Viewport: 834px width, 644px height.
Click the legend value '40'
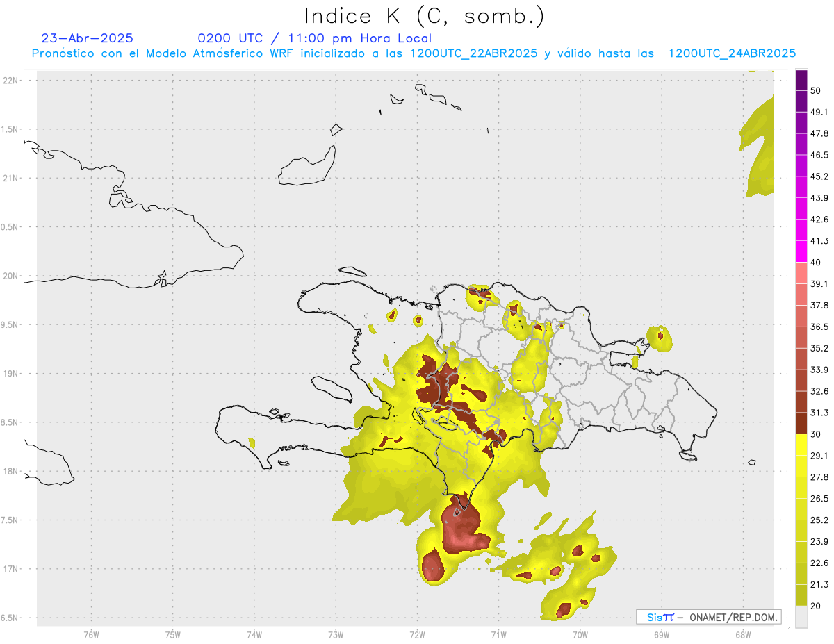click(x=816, y=263)
